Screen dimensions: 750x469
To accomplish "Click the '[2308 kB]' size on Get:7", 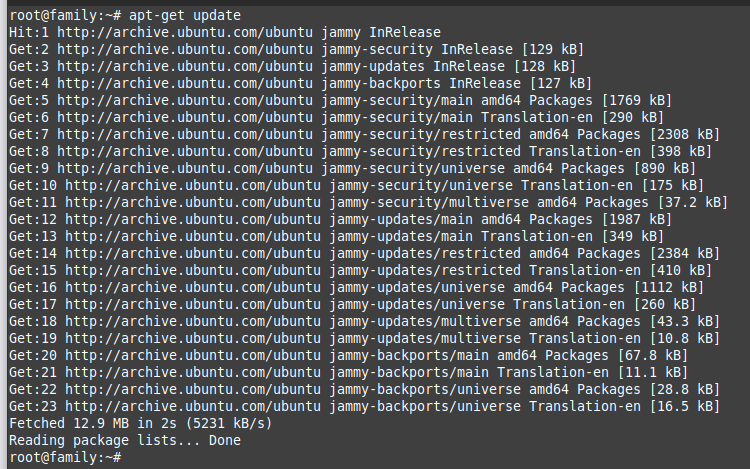I will coord(683,134).
